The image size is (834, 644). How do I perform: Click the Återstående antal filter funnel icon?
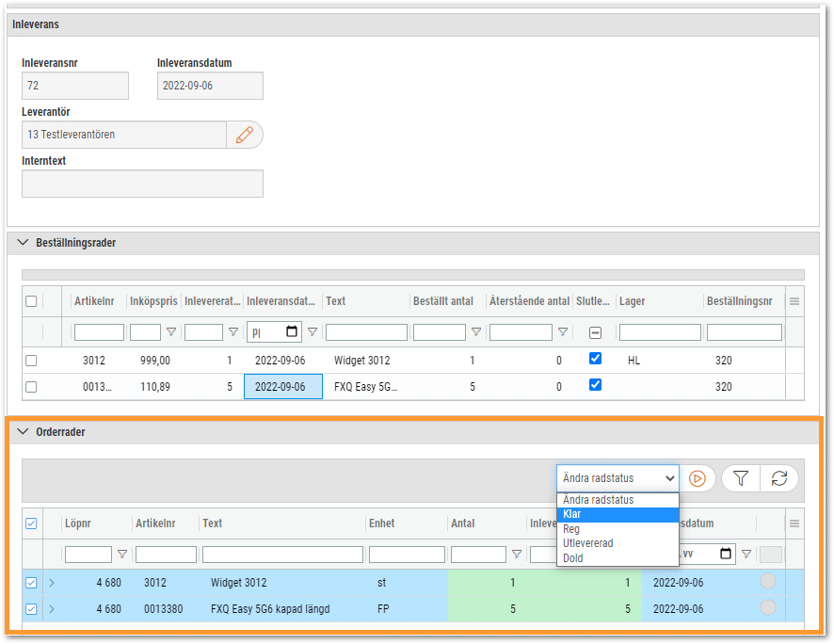[x=563, y=331]
